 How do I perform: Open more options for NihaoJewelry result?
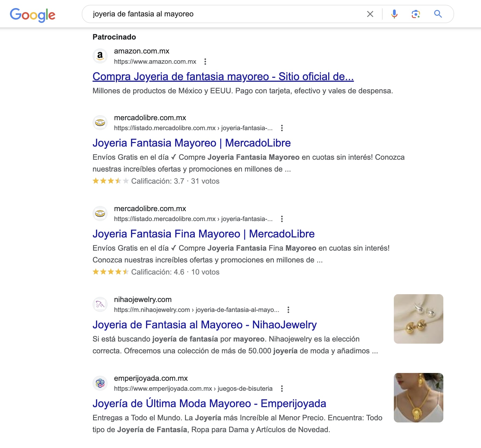(288, 310)
